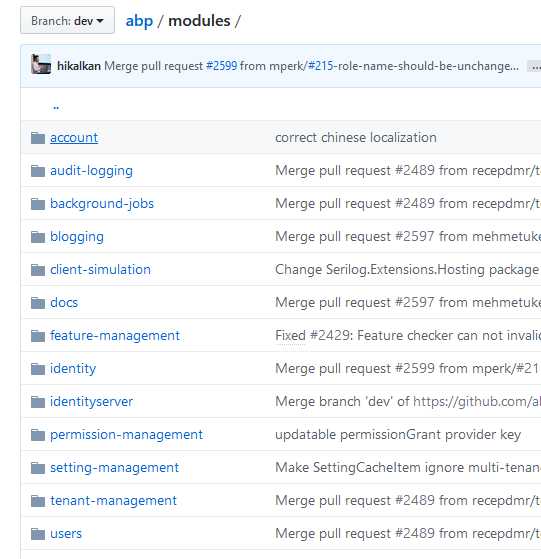The height and width of the screenshot is (559, 541).
Task: Click the folder icon beside account
Action: (38, 138)
